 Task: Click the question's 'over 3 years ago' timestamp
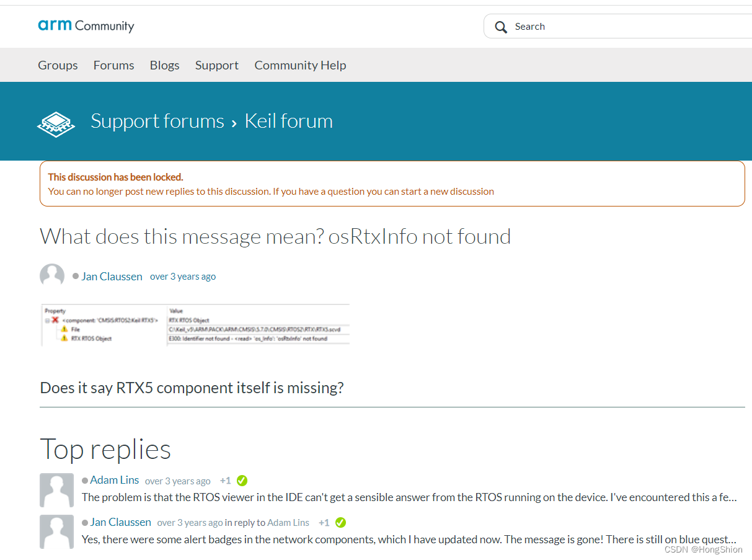pyautogui.click(x=183, y=277)
